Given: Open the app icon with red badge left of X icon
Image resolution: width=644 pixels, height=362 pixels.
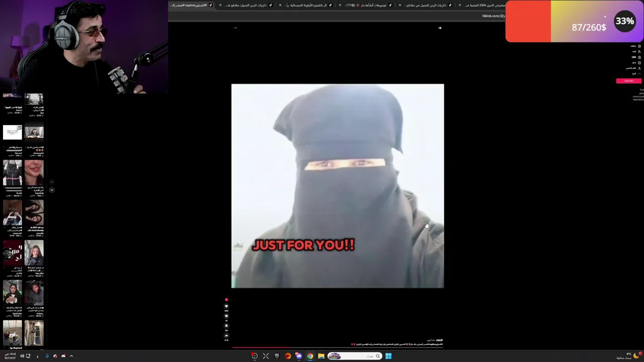Looking at the screenshot, I should point(255,356).
